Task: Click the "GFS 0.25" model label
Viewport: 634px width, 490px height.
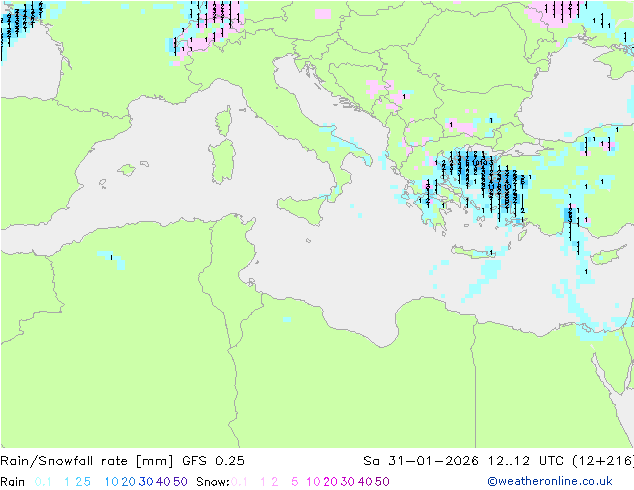Action: [x=213, y=461]
